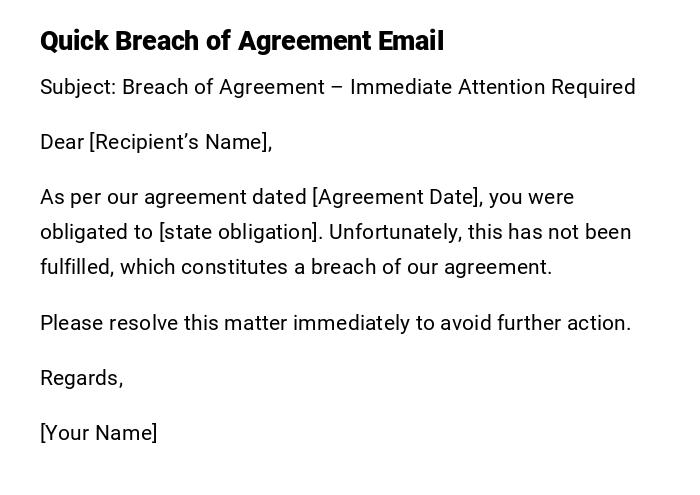Viewport: 700px width, 495px height.
Task: Click the word "Email" in the heading
Action: pos(410,41)
